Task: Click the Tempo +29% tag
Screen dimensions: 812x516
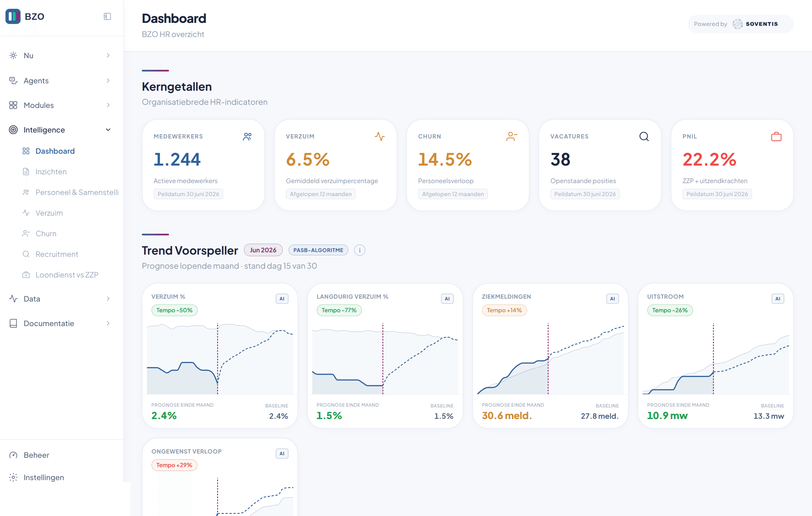Action: (x=174, y=465)
